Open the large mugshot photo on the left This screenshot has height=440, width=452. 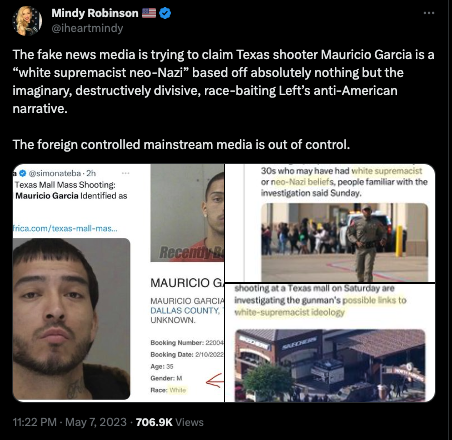click(x=71, y=319)
